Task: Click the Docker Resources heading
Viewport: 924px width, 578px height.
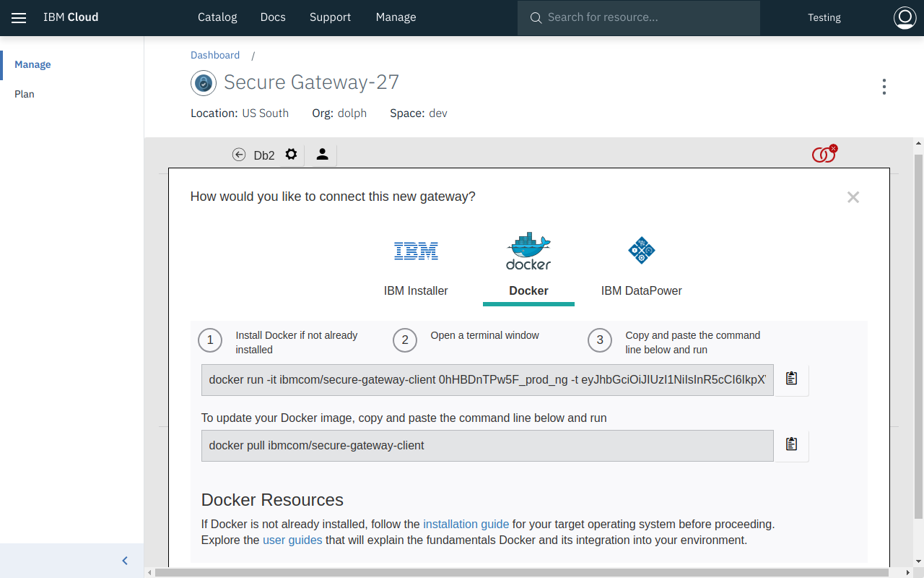Action: pyautogui.click(x=272, y=500)
